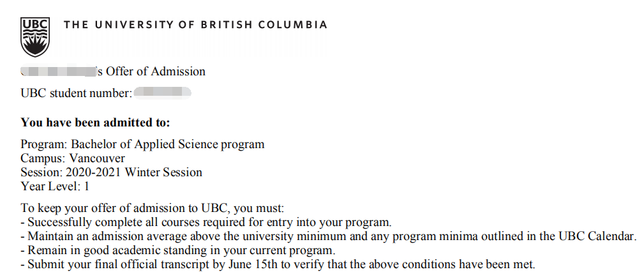Click the 'Offer of Admission' heading text
This screenshot has width=644, height=272.
(156, 72)
